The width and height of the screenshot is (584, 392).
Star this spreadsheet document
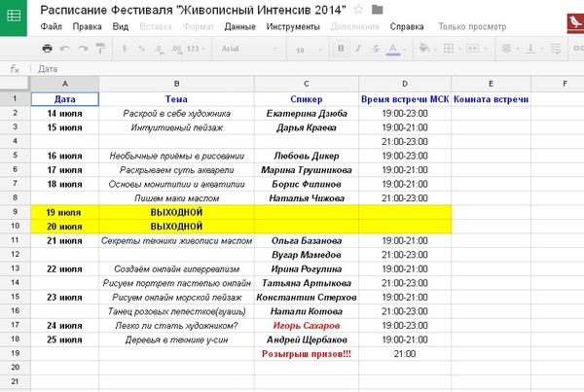(x=358, y=10)
